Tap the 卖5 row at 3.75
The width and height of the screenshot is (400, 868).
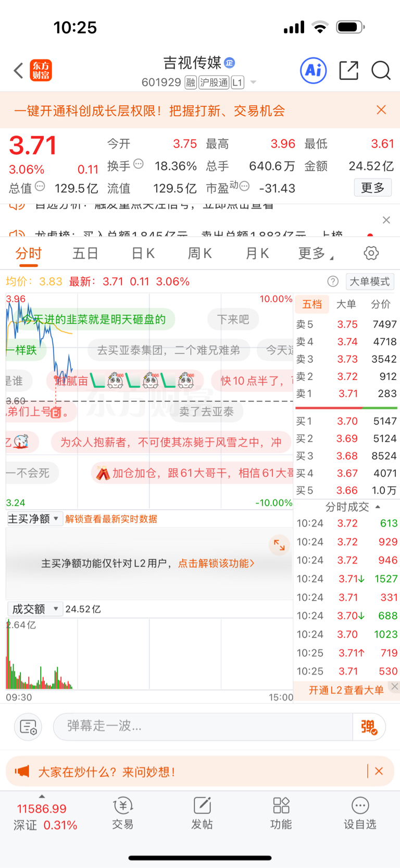(346, 324)
